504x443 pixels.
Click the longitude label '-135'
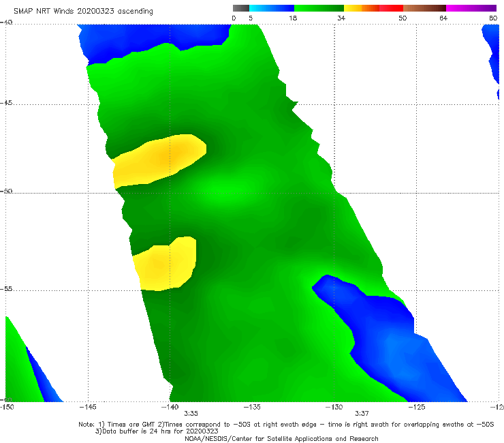pos(252,407)
